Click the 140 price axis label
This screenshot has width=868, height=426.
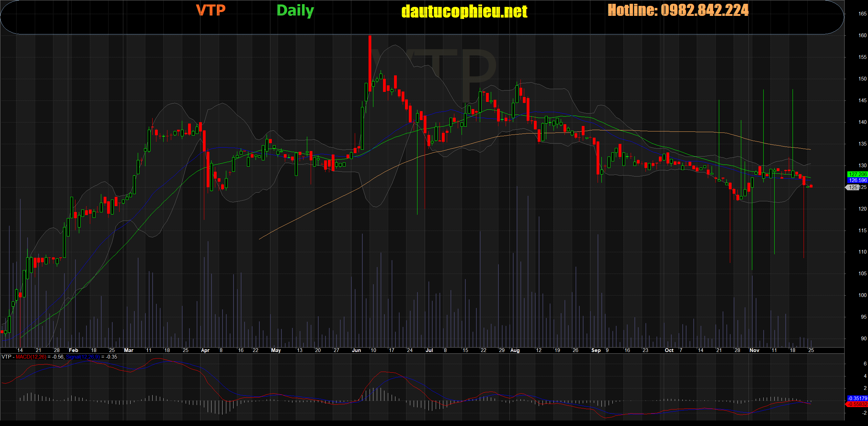[862, 122]
